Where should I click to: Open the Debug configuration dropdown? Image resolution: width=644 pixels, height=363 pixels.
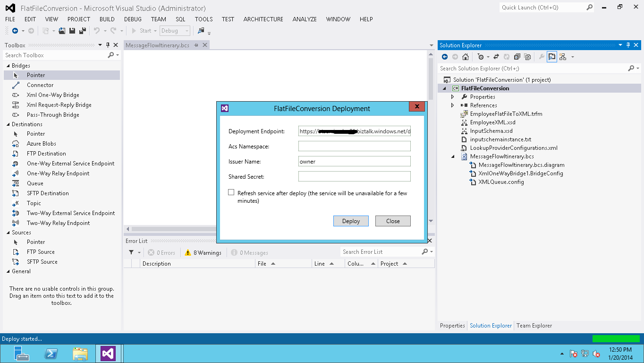pyautogui.click(x=175, y=31)
